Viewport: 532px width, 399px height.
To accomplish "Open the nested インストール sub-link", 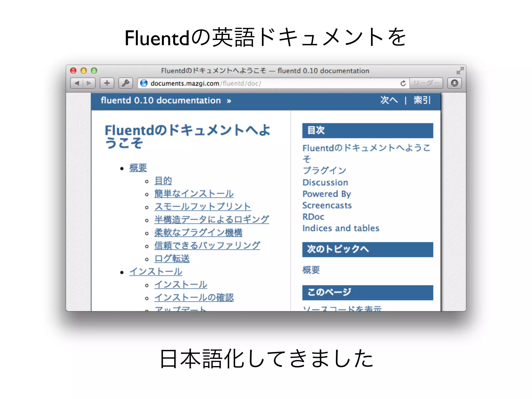I will point(181,285).
